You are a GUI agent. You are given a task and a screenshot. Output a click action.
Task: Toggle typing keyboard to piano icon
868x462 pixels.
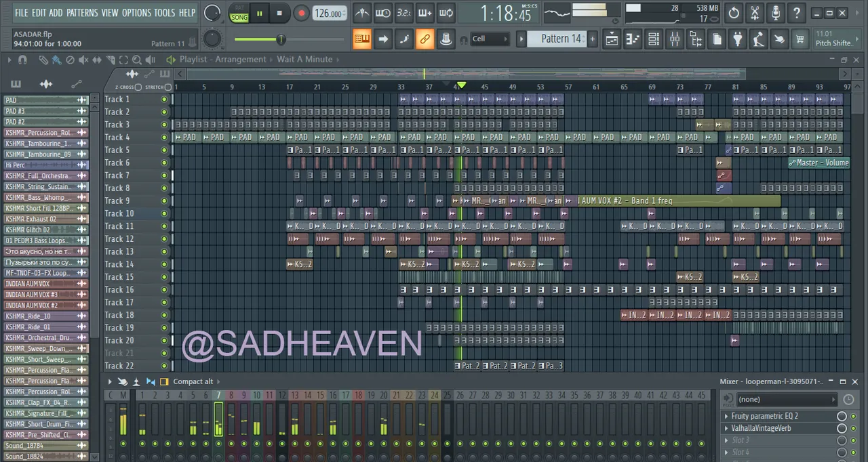(x=362, y=39)
